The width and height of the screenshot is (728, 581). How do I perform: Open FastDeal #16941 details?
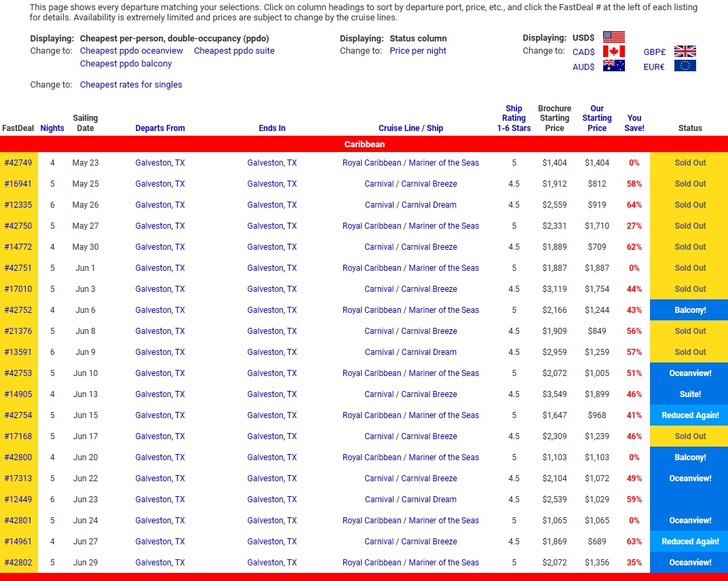18,184
